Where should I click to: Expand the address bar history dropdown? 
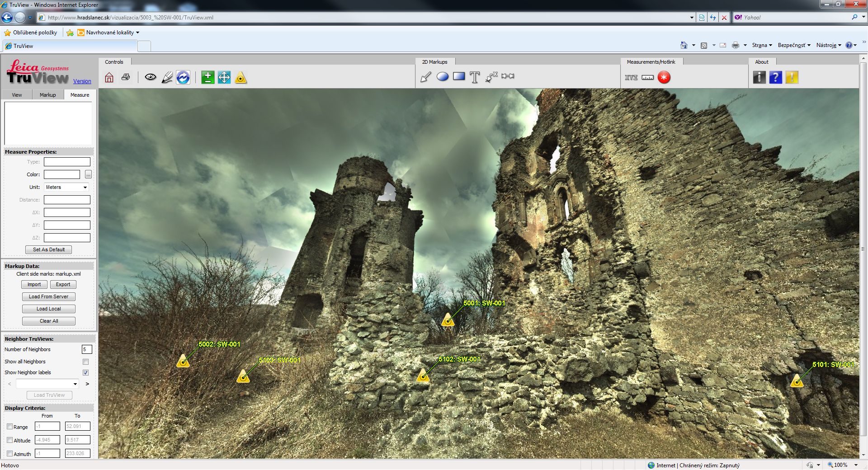(x=692, y=18)
